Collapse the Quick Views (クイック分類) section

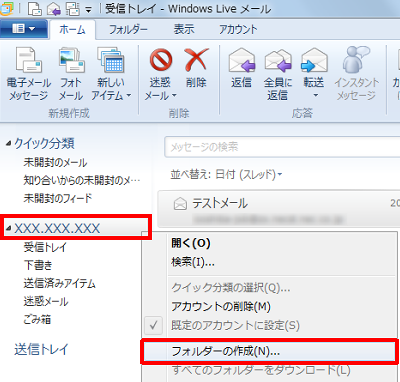(8, 144)
